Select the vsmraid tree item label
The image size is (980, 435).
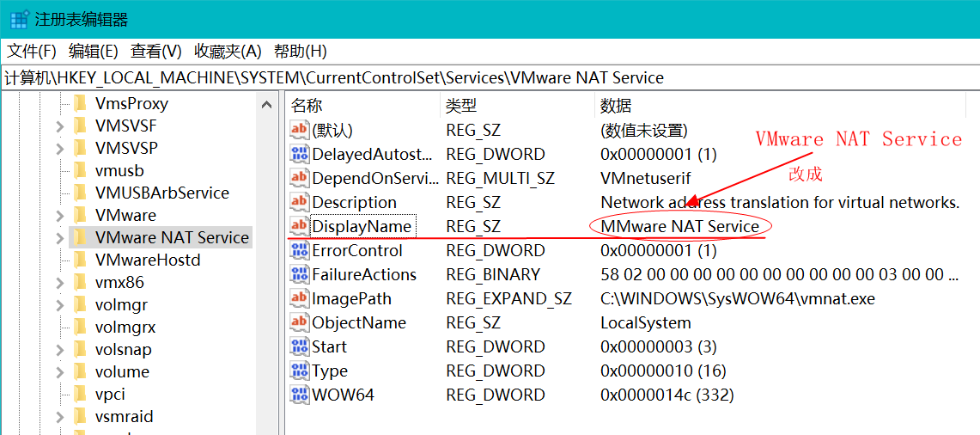[x=125, y=417]
